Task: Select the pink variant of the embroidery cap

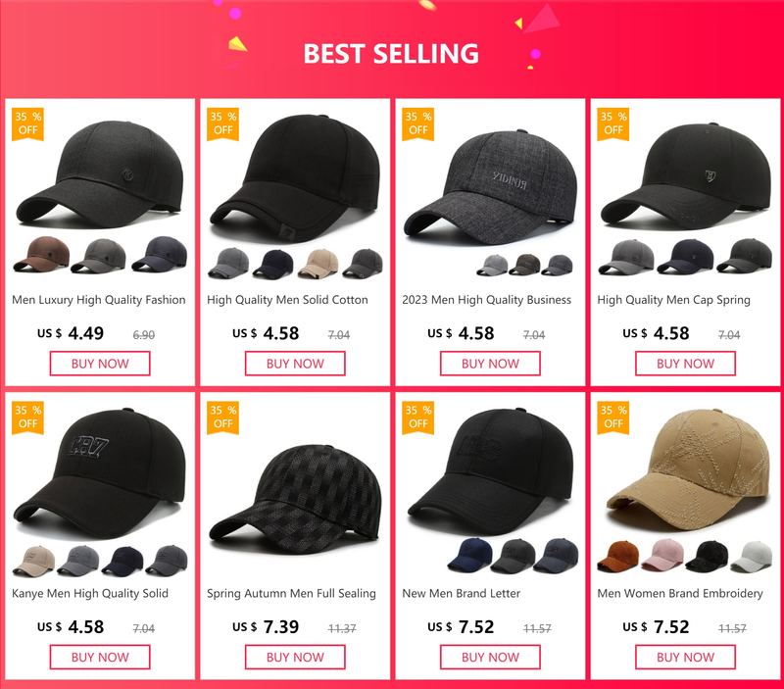Action: (x=662, y=555)
